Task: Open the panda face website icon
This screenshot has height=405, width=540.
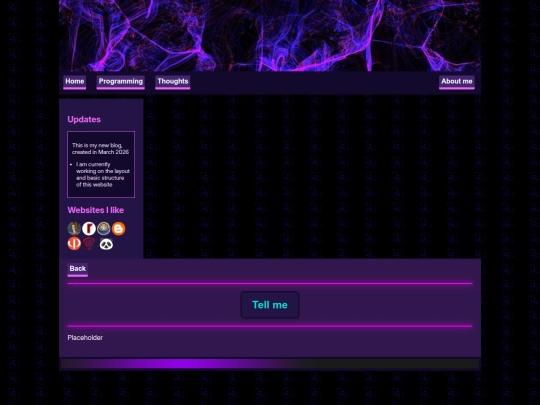Action: 106,244
